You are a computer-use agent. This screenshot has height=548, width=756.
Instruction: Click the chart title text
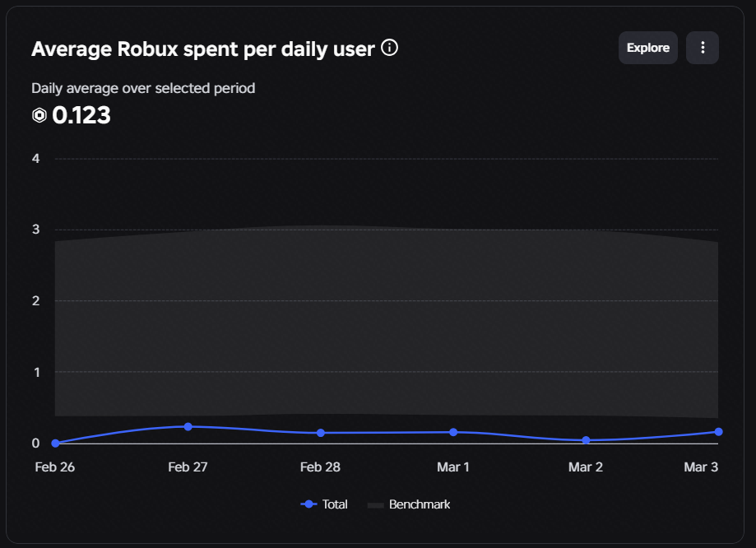coord(203,49)
